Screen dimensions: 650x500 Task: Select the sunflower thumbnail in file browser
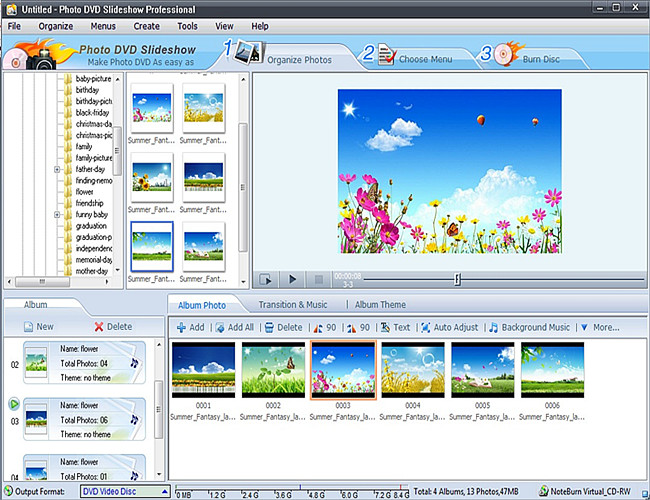(152, 177)
